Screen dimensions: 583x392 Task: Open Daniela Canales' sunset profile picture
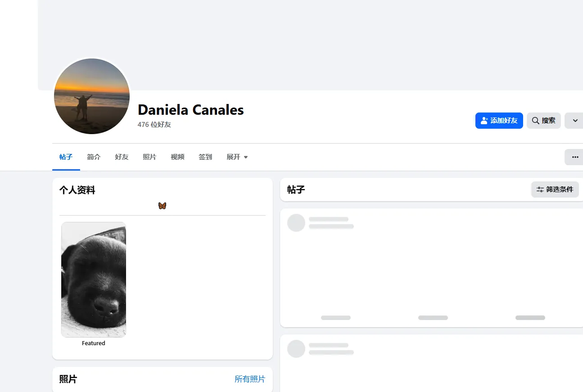pyautogui.click(x=92, y=96)
